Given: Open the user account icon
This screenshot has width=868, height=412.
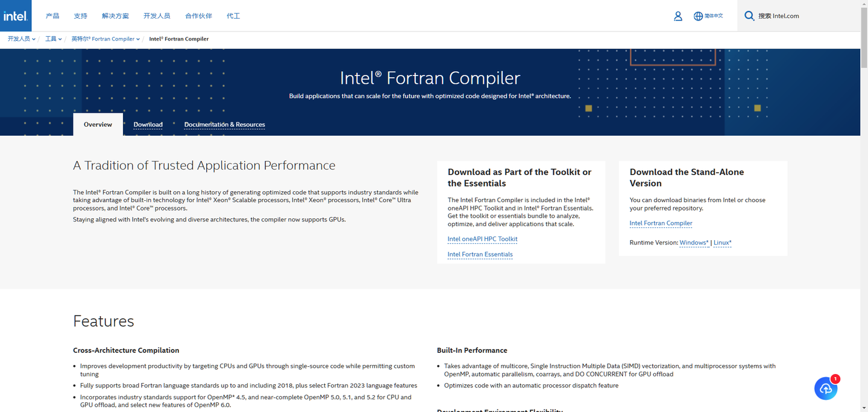Looking at the screenshot, I should [x=678, y=16].
